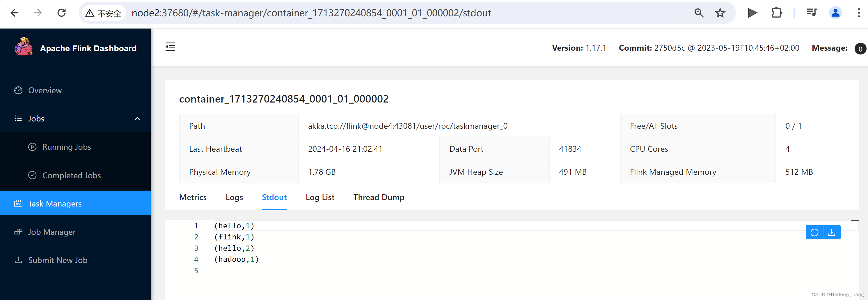The image size is (868, 300).
Task: Click the Submit New Job upload icon
Action: (x=18, y=260)
